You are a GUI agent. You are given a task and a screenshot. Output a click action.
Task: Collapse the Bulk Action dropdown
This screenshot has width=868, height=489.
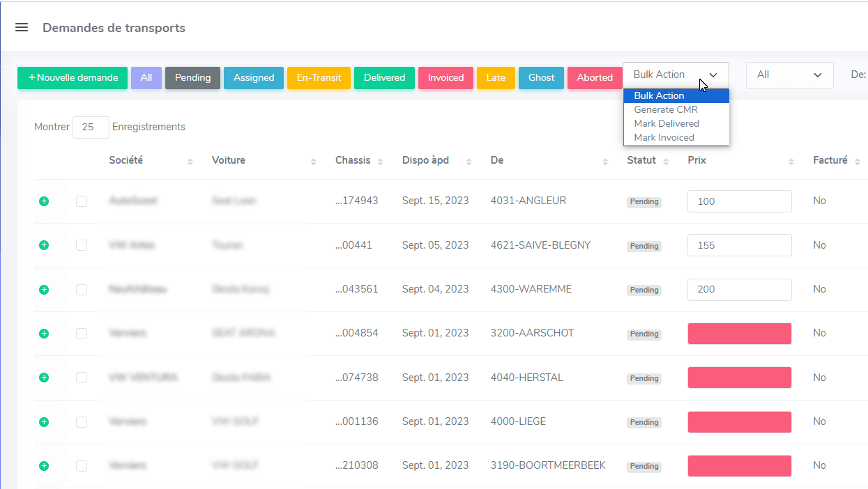675,75
